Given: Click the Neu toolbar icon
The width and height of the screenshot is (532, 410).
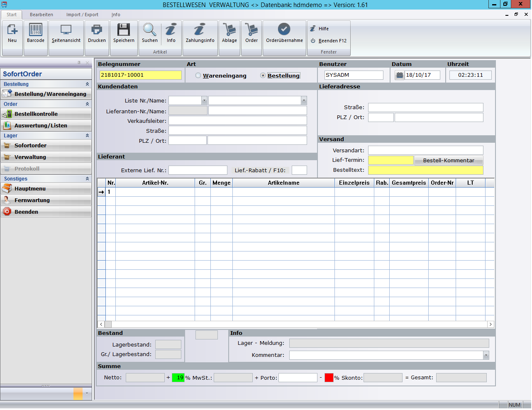Looking at the screenshot, I should point(12,33).
